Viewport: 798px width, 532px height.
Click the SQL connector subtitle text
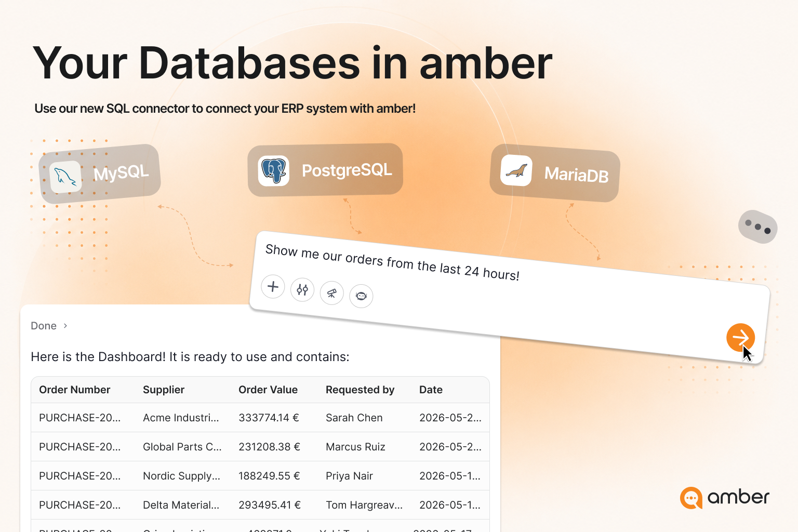tap(225, 109)
